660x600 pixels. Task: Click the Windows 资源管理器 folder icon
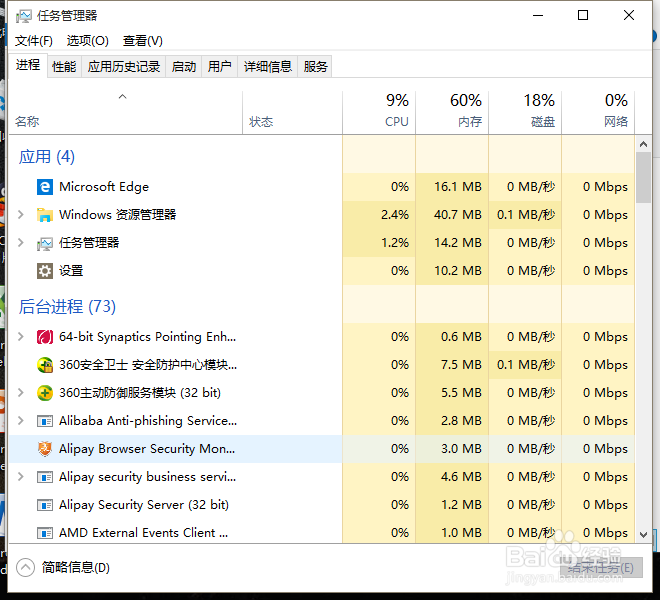point(45,215)
